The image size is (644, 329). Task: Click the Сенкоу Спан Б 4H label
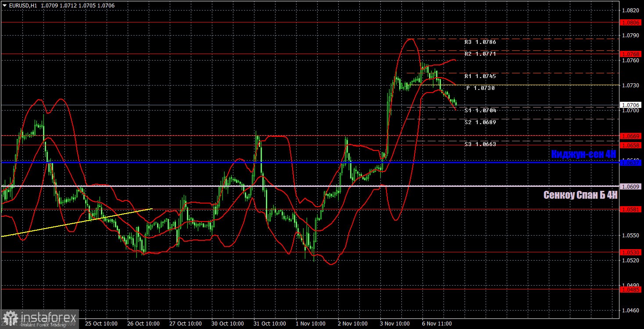click(580, 195)
